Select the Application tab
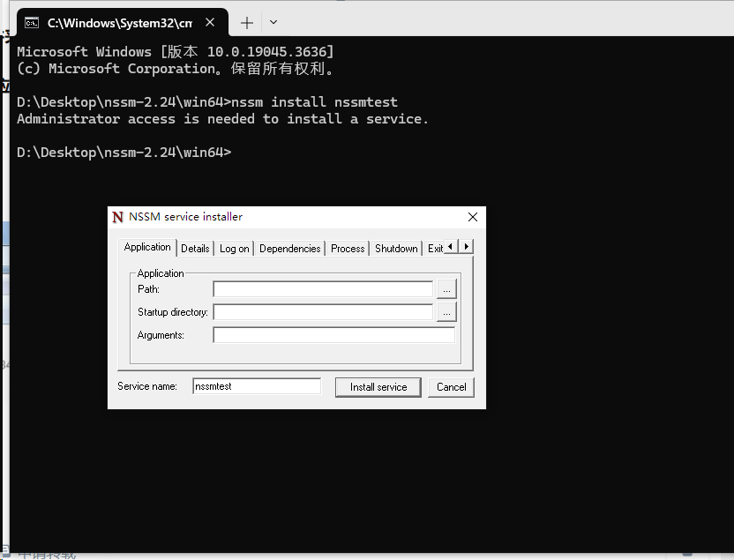Screen dimensions: 734x560 pyautogui.click(x=146, y=248)
